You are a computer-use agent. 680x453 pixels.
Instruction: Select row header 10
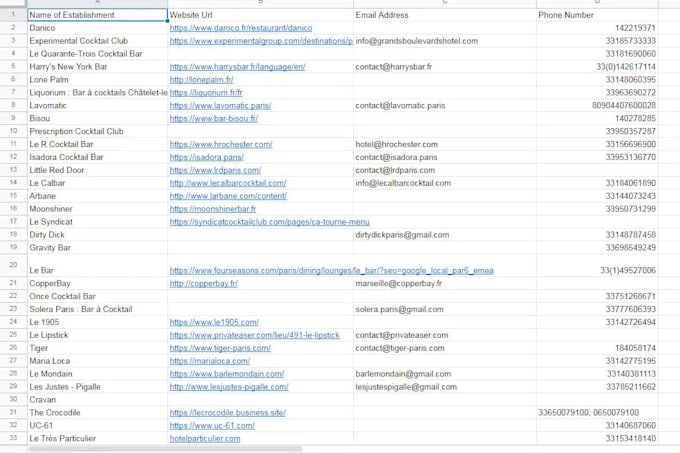pos(13,131)
